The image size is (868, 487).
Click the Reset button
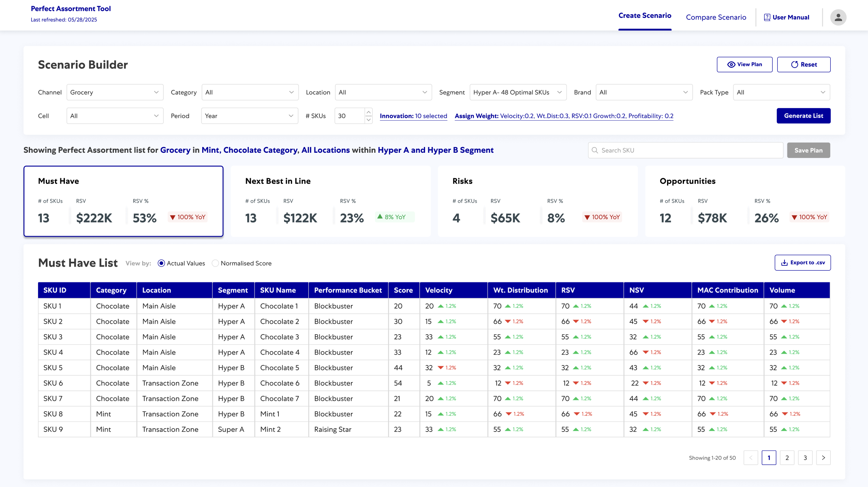pyautogui.click(x=804, y=64)
